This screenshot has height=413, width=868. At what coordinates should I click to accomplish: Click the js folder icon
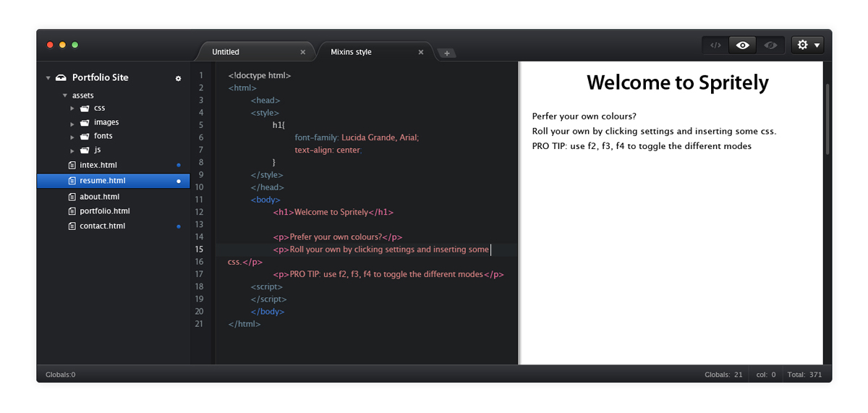point(85,150)
